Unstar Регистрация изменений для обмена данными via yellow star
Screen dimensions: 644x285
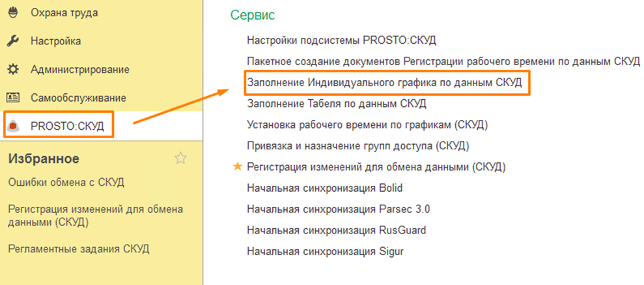click(238, 167)
